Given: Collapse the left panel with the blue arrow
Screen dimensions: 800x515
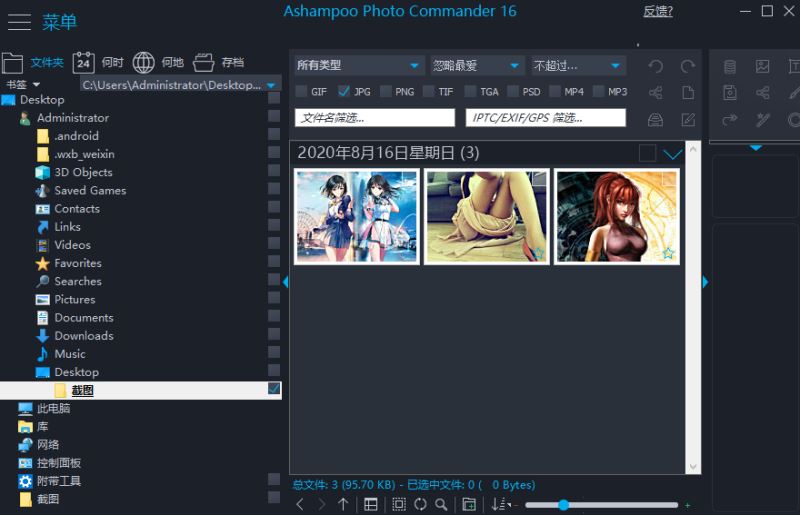Looking at the screenshot, I should coord(286,282).
